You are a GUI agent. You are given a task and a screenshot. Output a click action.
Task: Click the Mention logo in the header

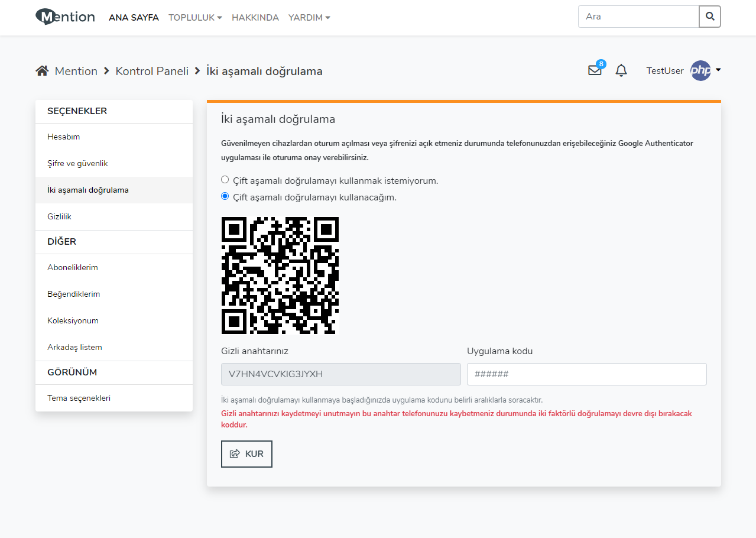point(65,17)
